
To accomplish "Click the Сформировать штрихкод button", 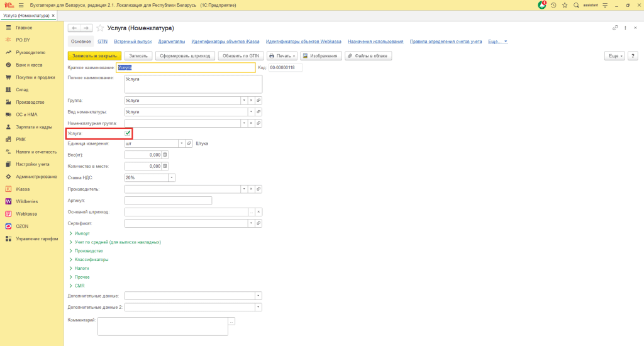I will click(x=185, y=56).
